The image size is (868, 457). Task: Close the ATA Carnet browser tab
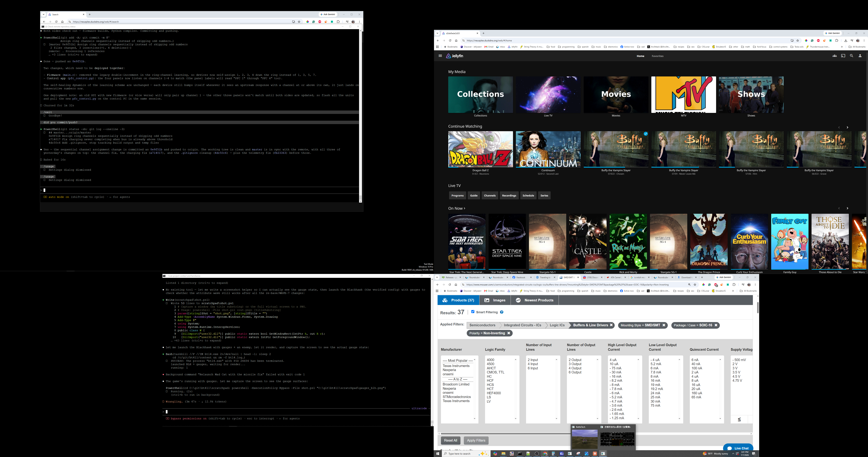pos(625,277)
